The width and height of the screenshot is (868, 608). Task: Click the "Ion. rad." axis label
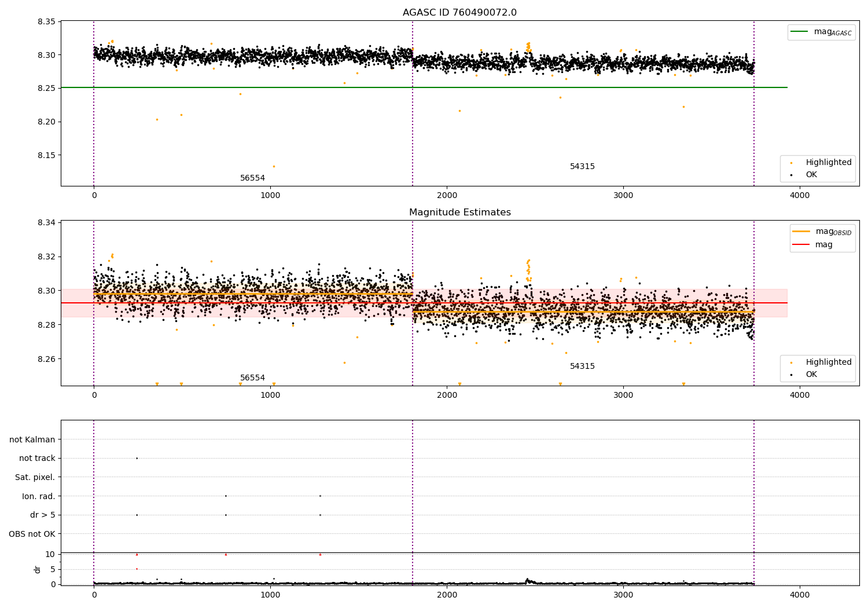(x=39, y=496)
